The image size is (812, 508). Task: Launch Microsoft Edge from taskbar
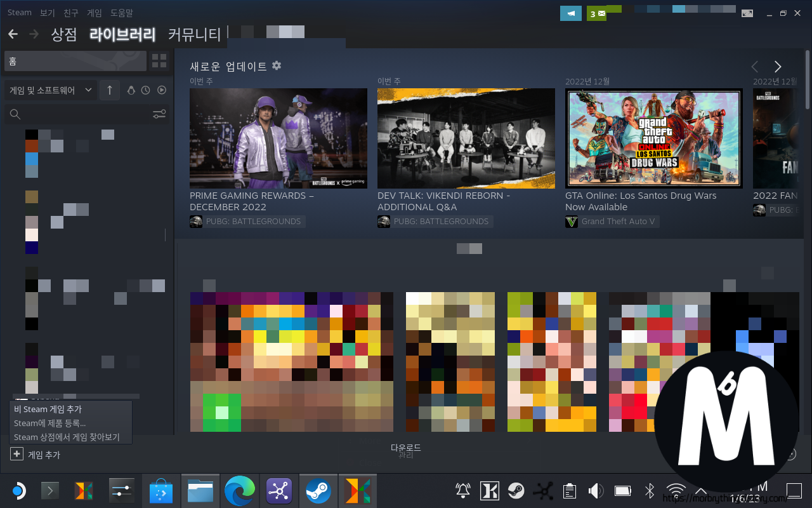coord(240,490)
